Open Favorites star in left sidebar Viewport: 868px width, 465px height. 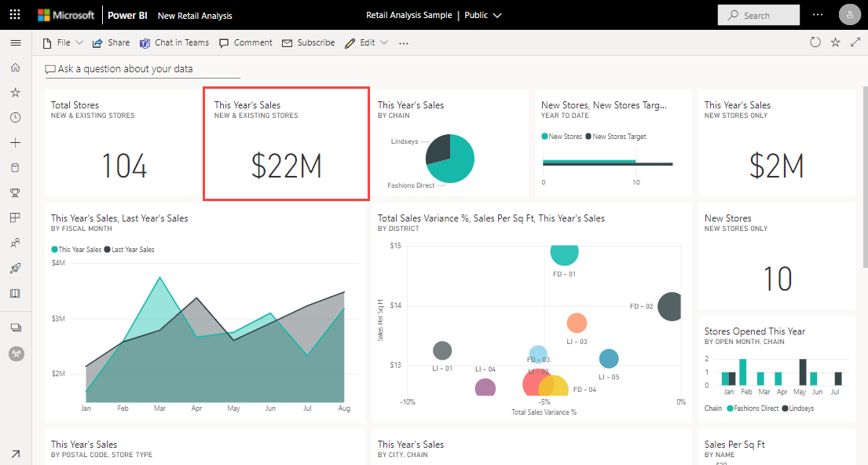(x=16, y=93)
